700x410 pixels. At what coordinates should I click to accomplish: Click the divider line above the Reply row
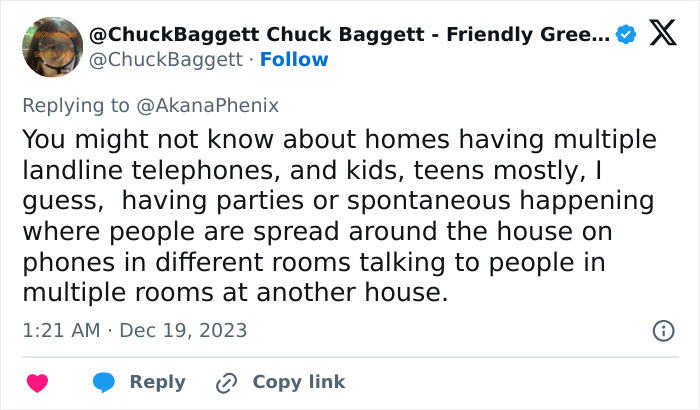pos(350,357)
